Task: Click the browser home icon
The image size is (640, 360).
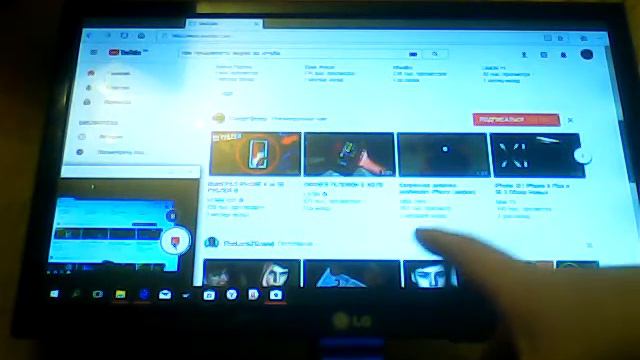Action: (141, 36)
